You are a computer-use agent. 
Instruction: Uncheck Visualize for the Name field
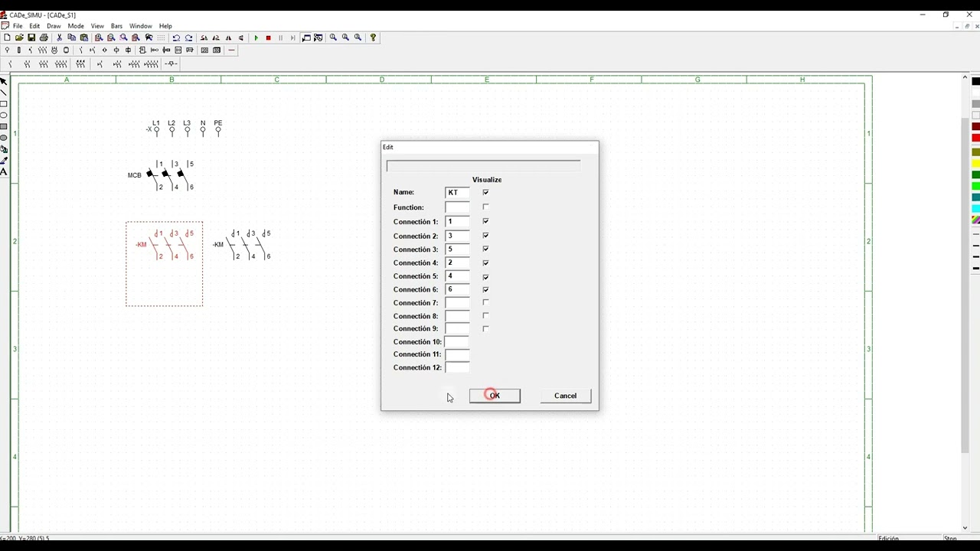[485, 192]
